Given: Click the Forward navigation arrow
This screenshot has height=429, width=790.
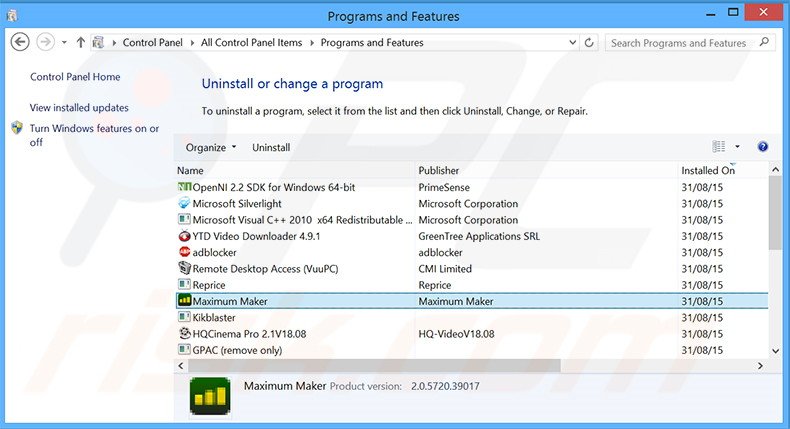Looking at the screenshot, I should coord(45,42).
